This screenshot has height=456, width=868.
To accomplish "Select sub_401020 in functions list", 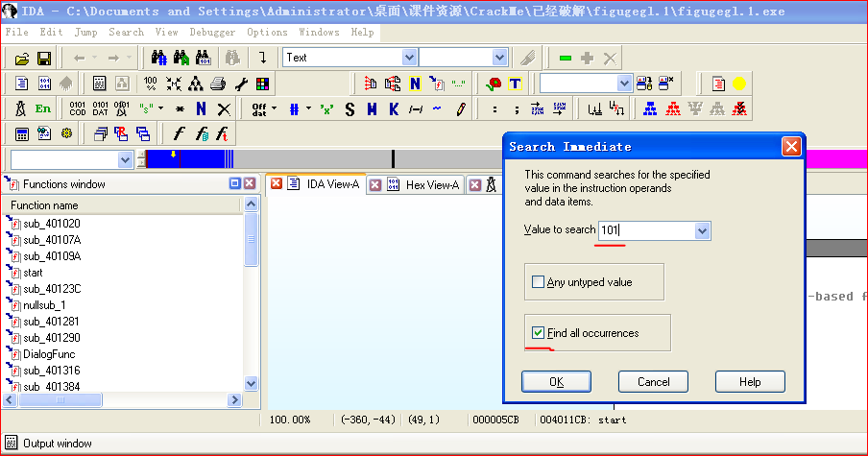I will (52, 224).
